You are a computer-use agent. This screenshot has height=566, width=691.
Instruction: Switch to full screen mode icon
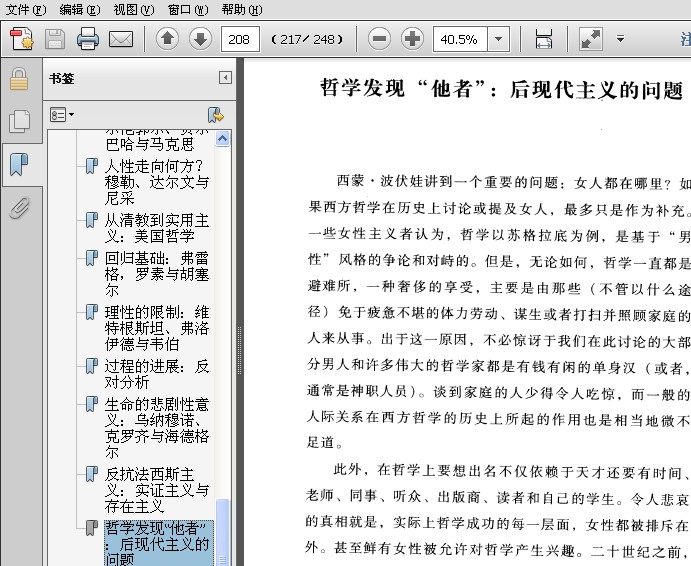click(x=591, y=39)
